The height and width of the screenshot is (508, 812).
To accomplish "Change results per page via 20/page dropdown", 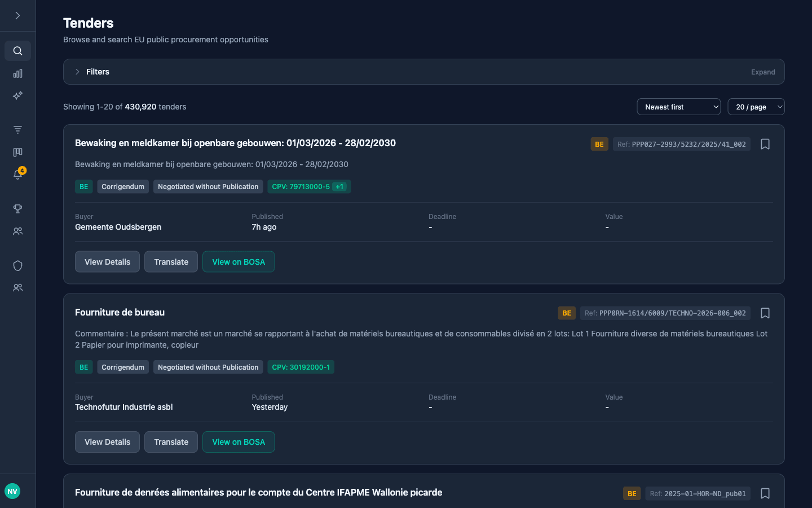I will (756, 107).
